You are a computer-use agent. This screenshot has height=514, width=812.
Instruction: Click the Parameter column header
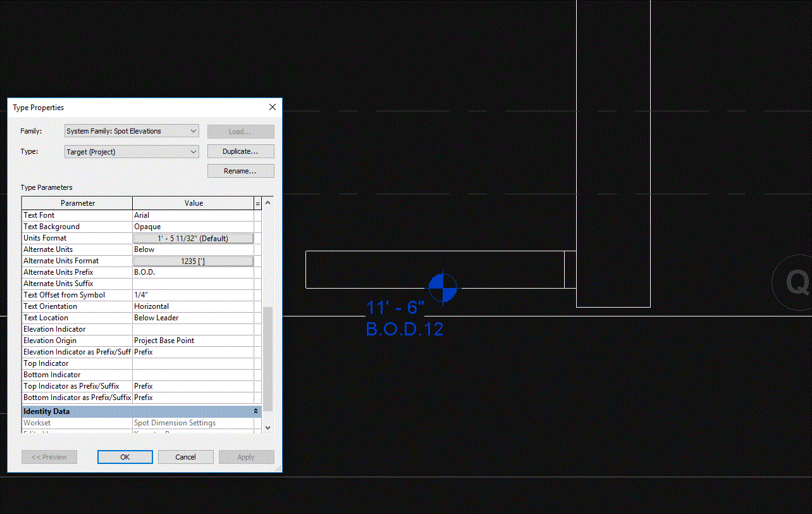click(77, 203)
